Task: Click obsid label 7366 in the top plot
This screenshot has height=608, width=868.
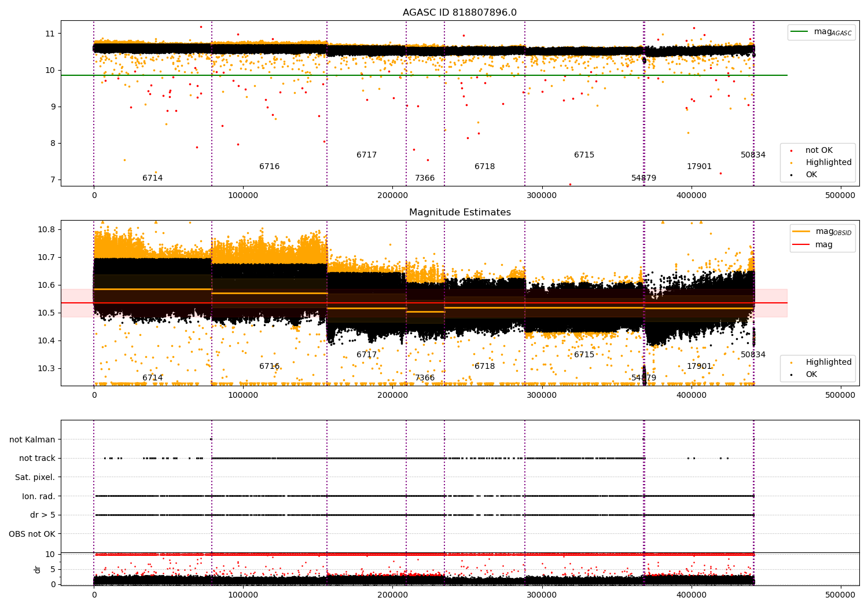Action: tap(425, 178)
